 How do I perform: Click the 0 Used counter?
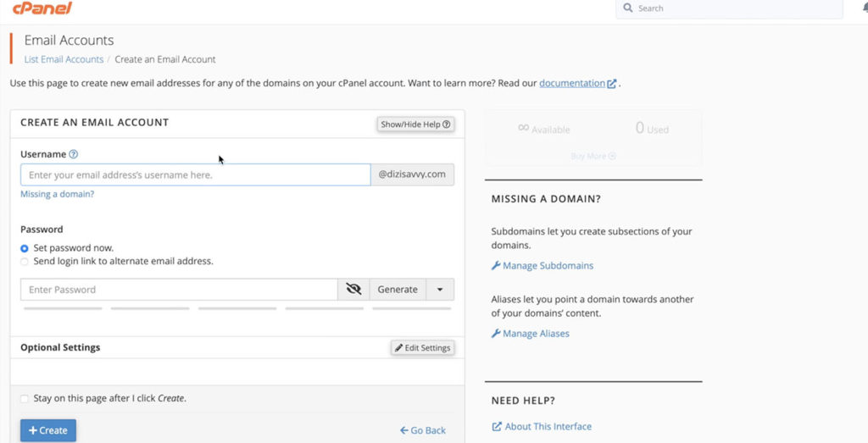point(652,128)
